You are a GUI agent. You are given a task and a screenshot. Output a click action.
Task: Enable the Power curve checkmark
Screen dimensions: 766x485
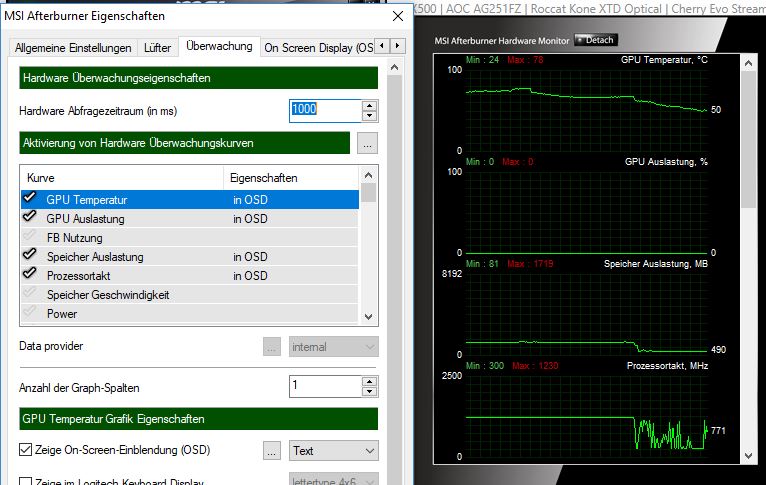[30, 312]
